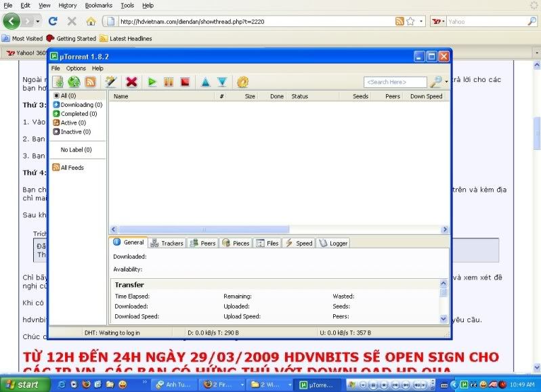Click the Move Down Queue arrow
The height and width of the screenshot is (392, 541).
[x=222, y=82]
